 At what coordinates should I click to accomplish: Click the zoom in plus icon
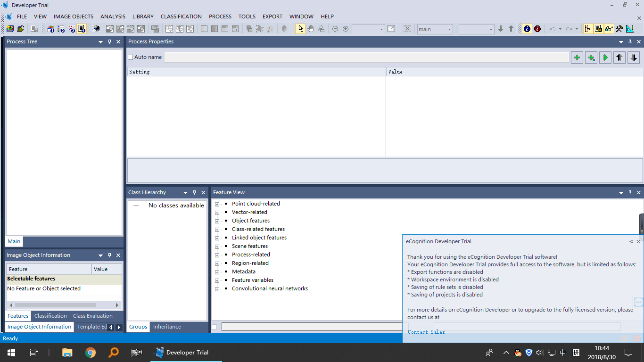(x=346, y=29)
